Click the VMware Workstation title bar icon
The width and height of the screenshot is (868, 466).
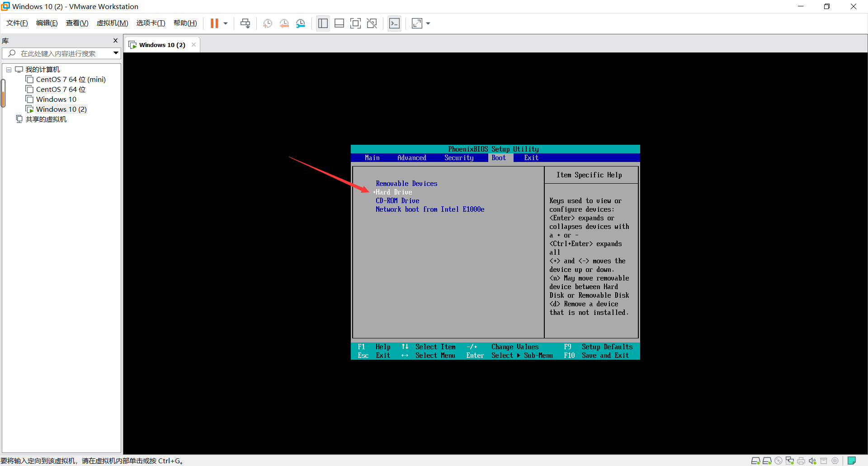[x=5, y=6]
